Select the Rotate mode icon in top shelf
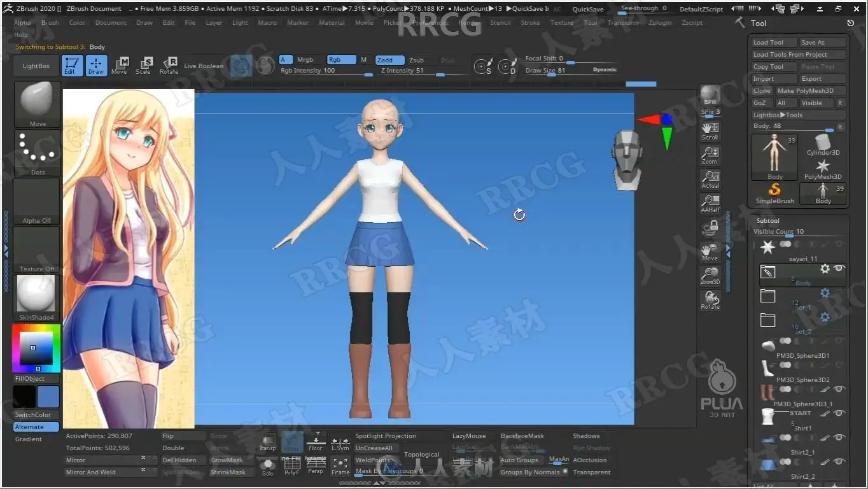868x489 pixels. click(x=169, y=66)
